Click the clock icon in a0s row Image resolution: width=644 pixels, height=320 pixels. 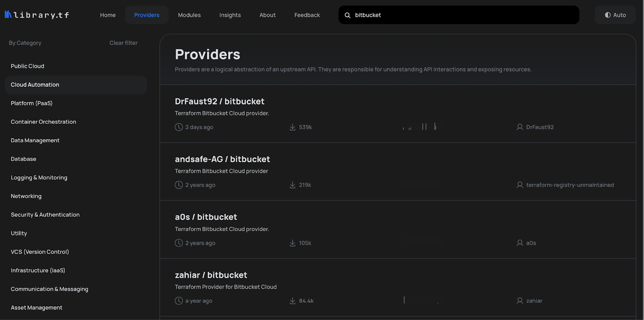[179, 243]
